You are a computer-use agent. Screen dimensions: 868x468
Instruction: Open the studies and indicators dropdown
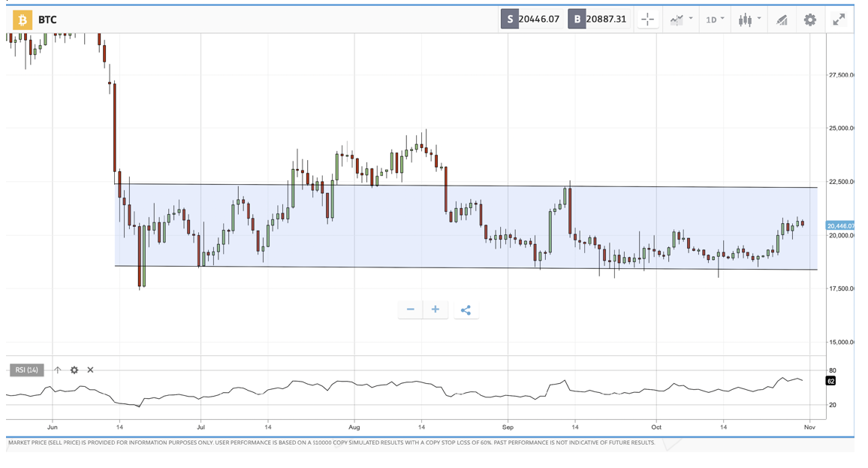(x=680, y=20)
